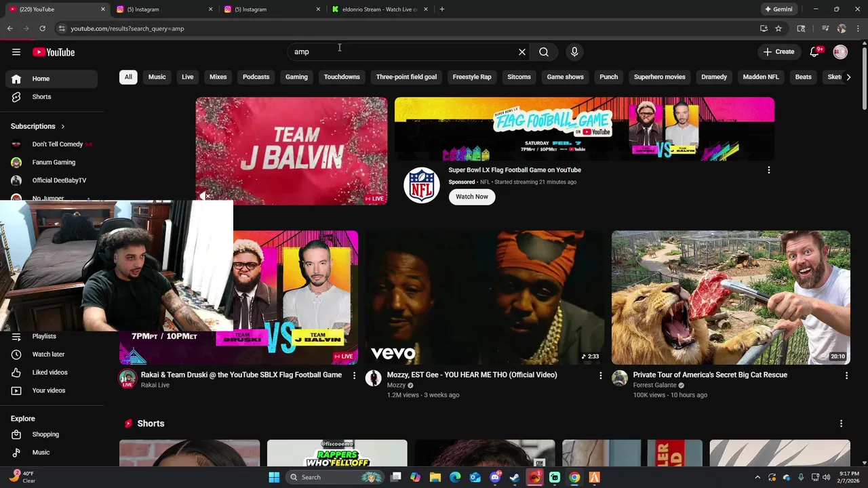Screen dimensions: 868x488
Task: Bookmark this page with the star icon
Action: point(778,28)
